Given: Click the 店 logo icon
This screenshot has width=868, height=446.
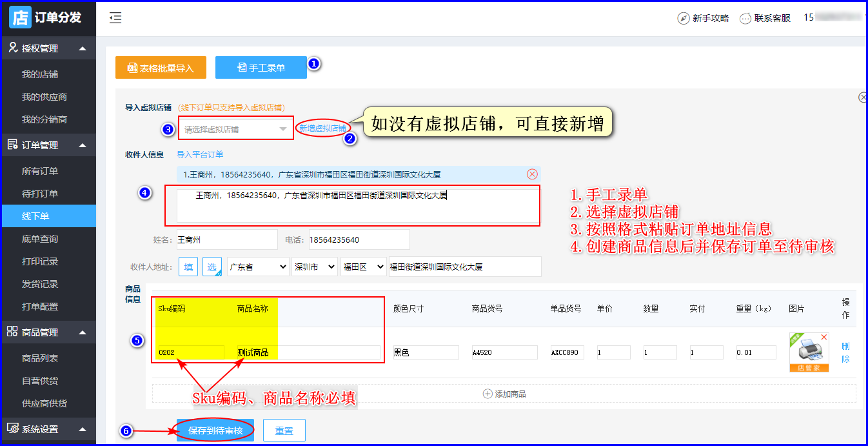Looking at the screenshot, I should point(20,17).
